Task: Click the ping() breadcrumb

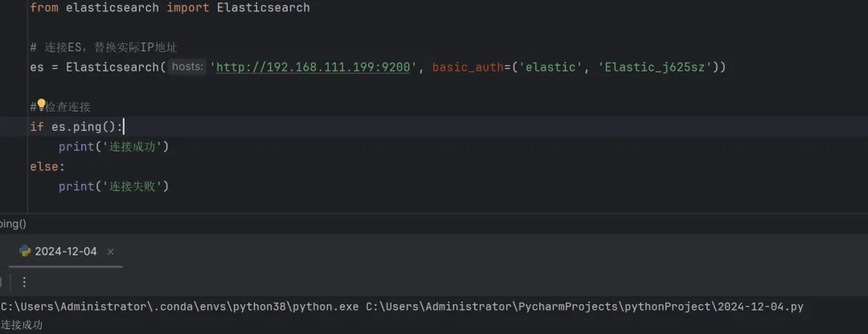Action: click(12, 224)
